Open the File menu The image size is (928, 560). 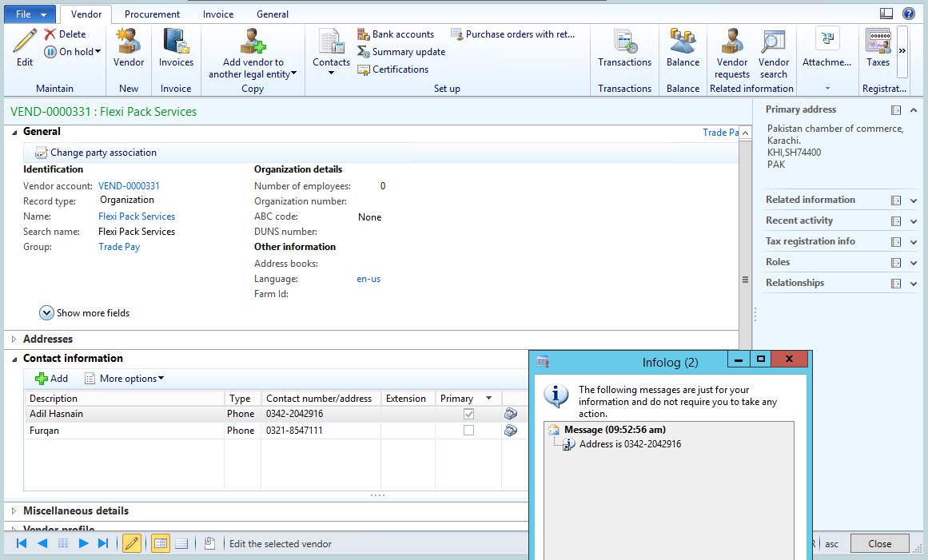click(30, 14)
